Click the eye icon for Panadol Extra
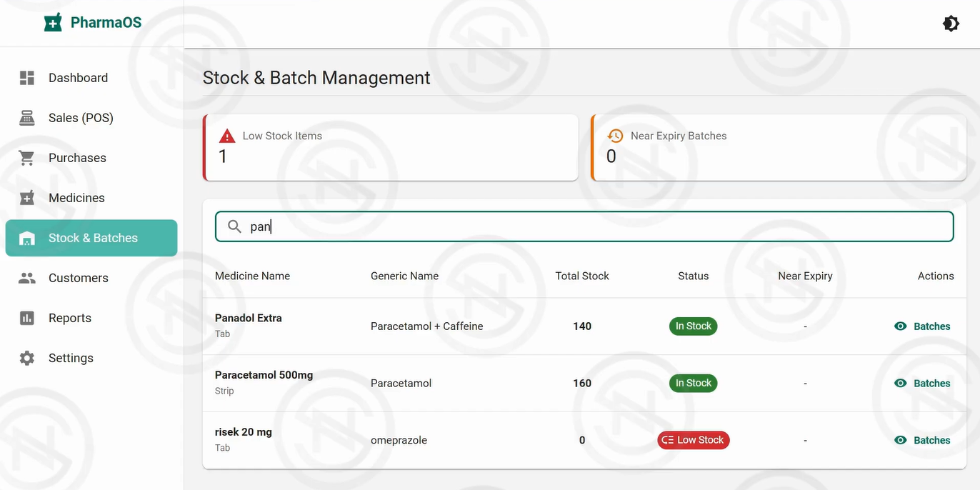 pyautogui.click(x=901, y=326)
